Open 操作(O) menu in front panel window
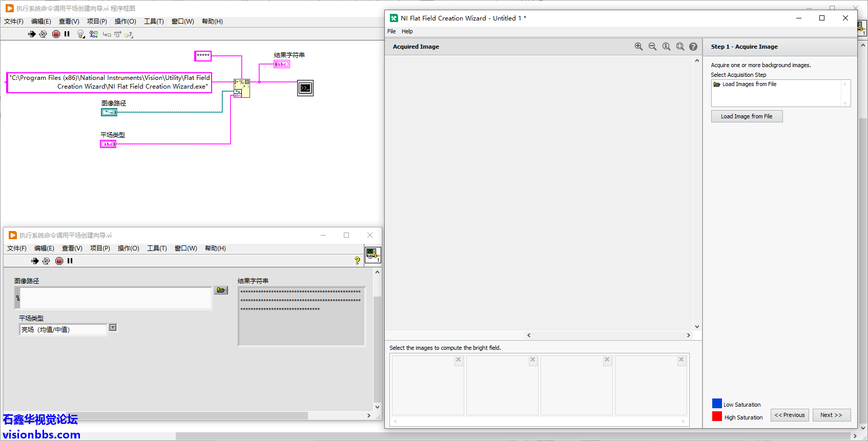 pos(128,248)
